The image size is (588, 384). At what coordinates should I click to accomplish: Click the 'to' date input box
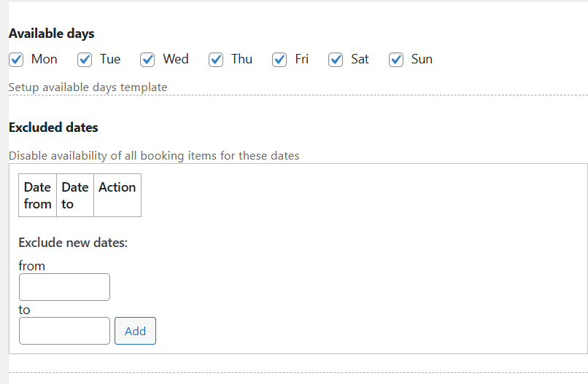(x=64, y=331)
